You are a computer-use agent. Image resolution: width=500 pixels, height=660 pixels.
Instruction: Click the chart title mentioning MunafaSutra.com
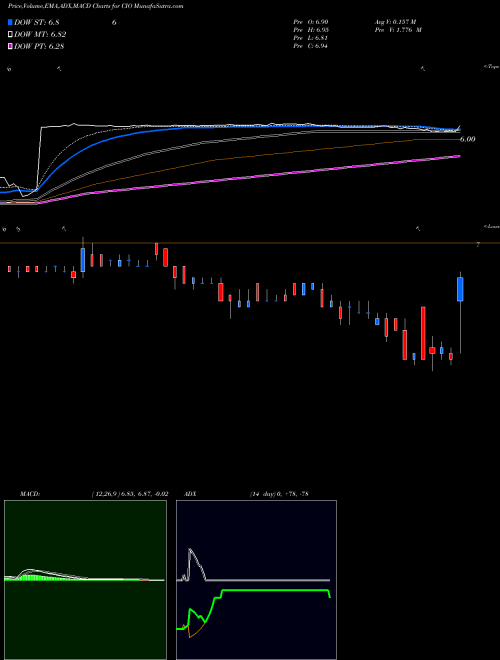coord(96,7)
